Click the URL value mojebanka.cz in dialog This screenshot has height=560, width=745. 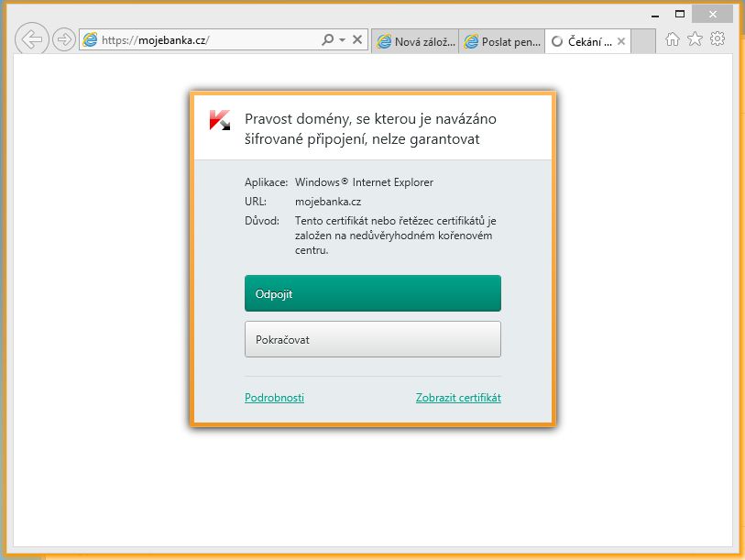(328, 202)
